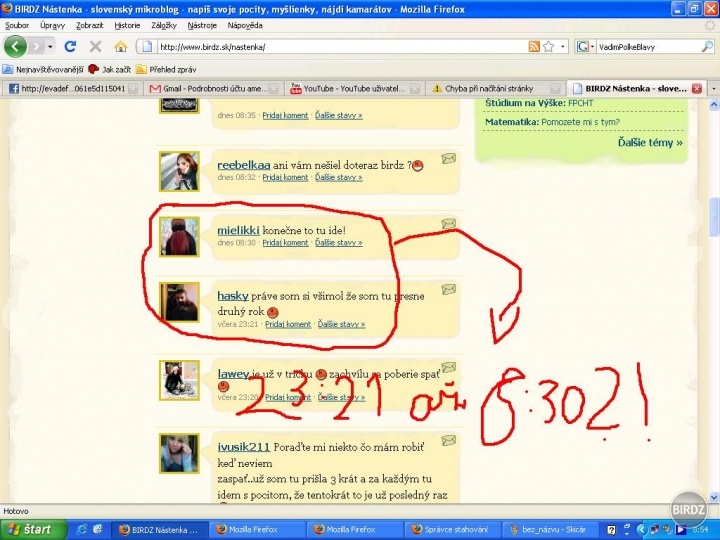Open the Záložky menu
This screenshot has width=720, height=540.
[x=164, y=25]
